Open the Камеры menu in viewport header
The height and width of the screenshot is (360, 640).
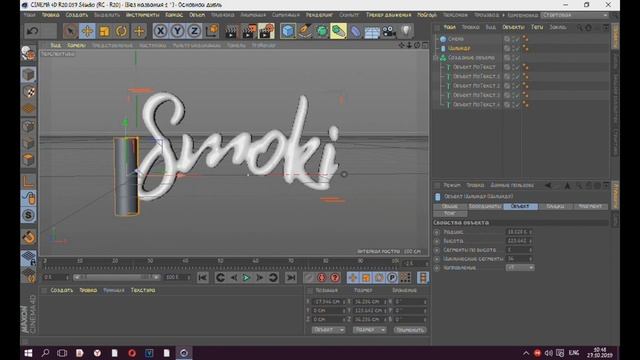click(76, 45)
